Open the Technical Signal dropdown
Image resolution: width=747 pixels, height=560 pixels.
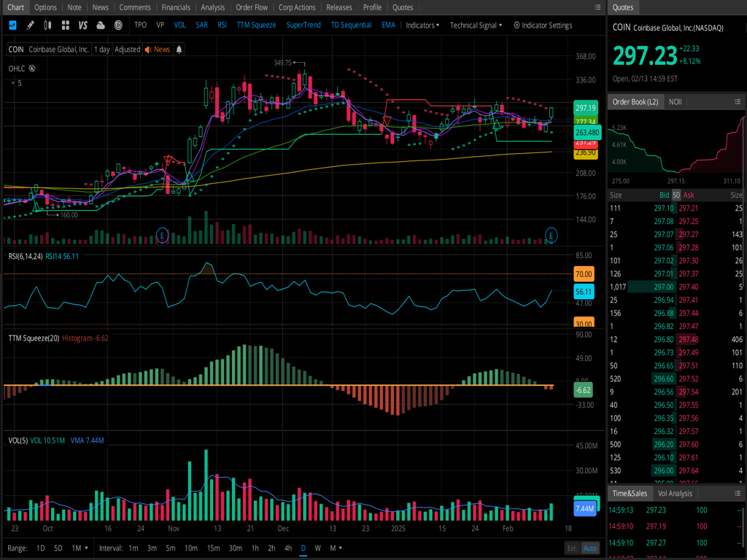click(476, 25)
